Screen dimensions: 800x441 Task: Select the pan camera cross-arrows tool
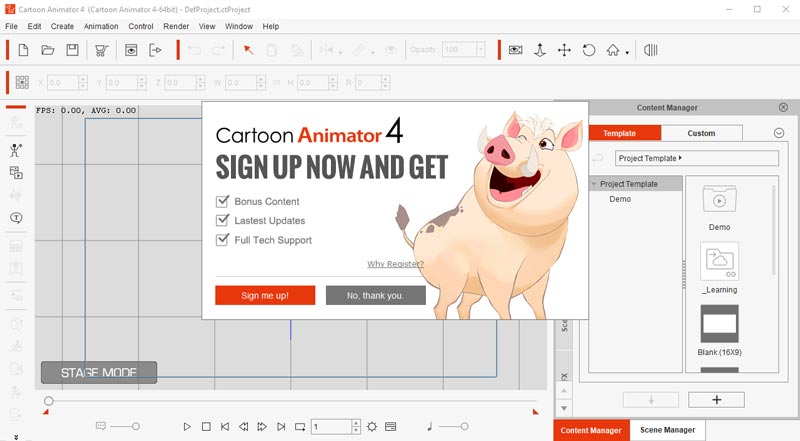tap(564, 50)
